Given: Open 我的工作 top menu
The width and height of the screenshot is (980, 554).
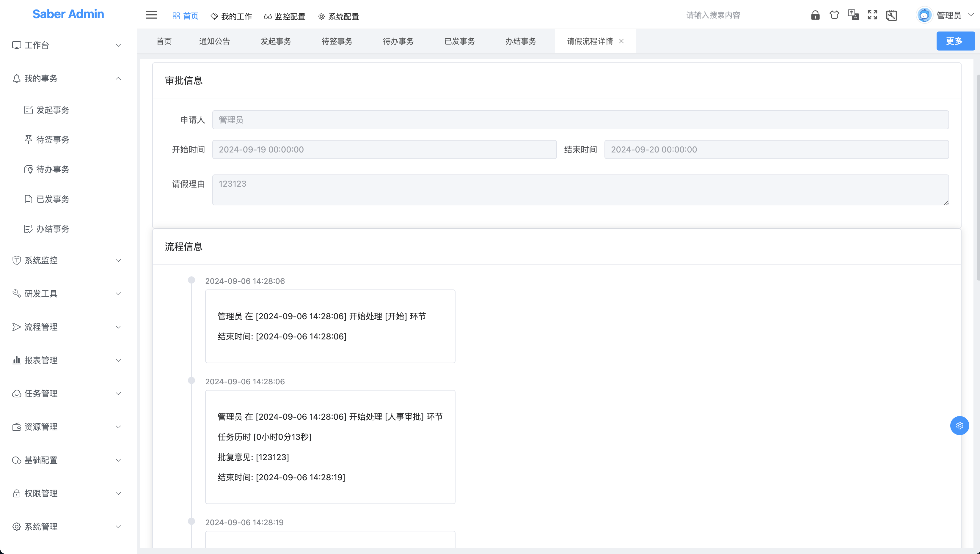Looking at the screenshot, I should coord(231,16).
